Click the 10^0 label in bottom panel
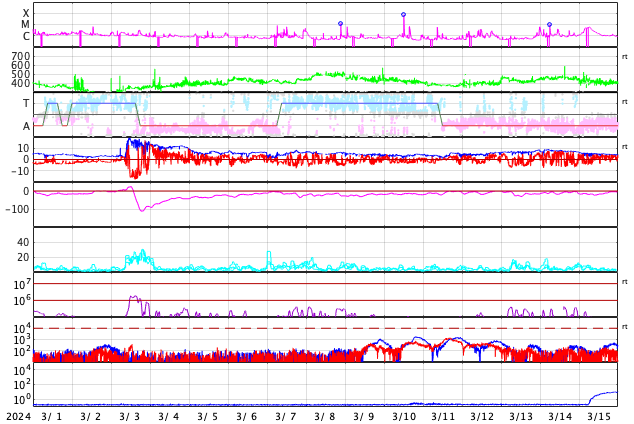 pyautogui.click(x=22, y=399)
